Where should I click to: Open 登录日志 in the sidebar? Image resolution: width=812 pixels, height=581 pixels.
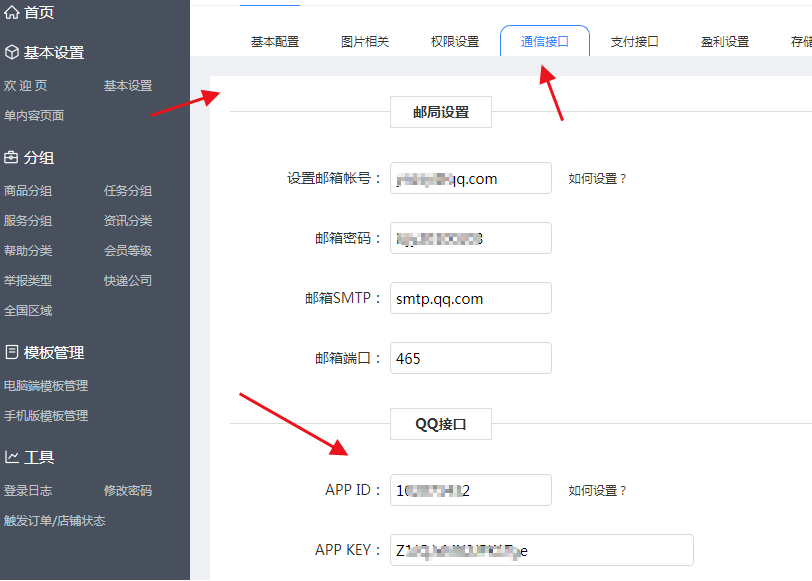pyautogui.click(x=28, y=490)
